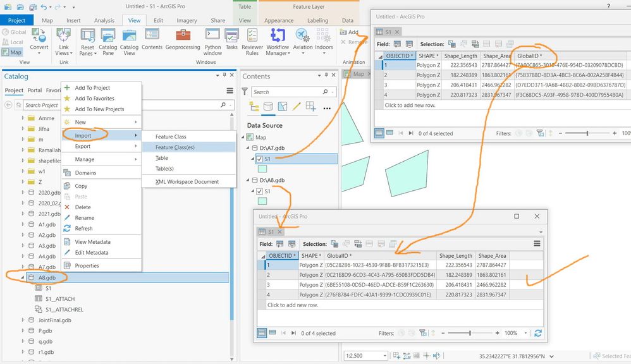The width and height of the screenshot is (631, 364).
Task: Toggle S1 layer under D:\A7.gdb
Action: pyautogui.click(x=260, y=159)
